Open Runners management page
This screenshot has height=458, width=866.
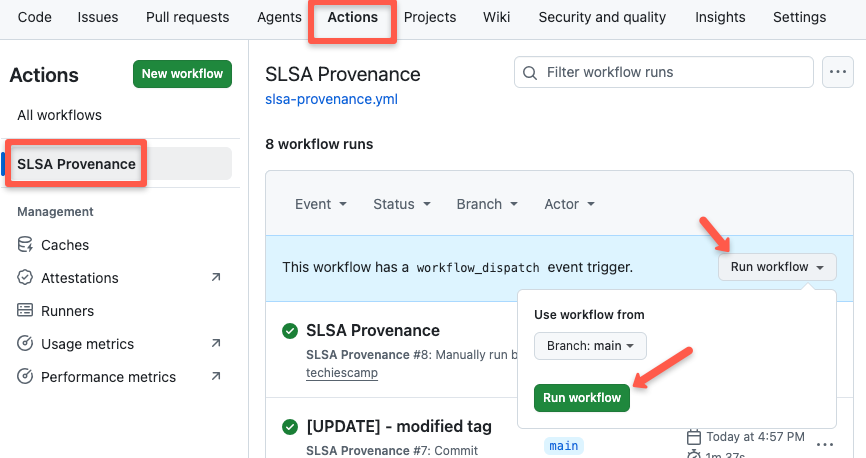[x=67, y=311]
